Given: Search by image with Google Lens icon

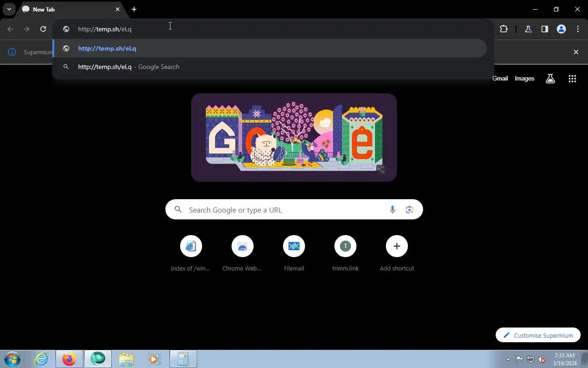Looking at the screenshot, I should tap(409, 210).
